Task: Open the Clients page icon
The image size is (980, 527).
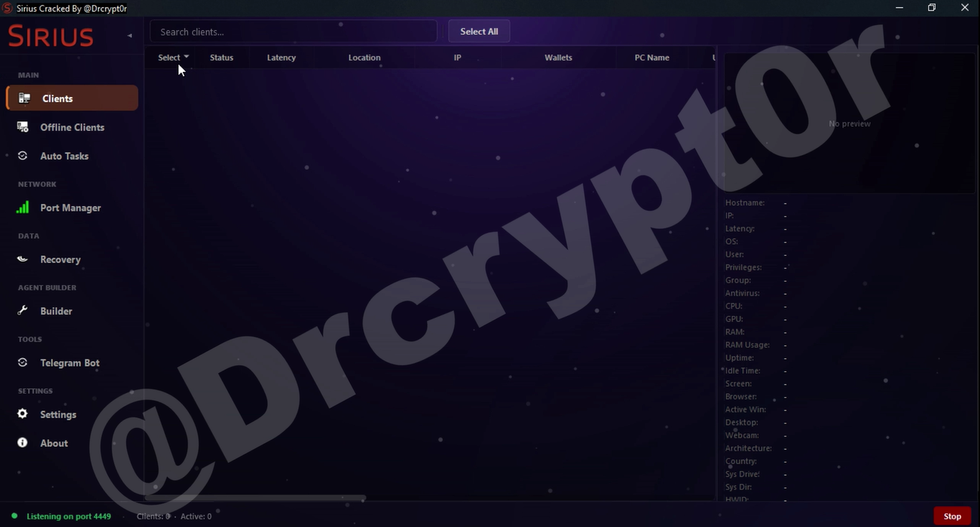Action: click(24, 98)
